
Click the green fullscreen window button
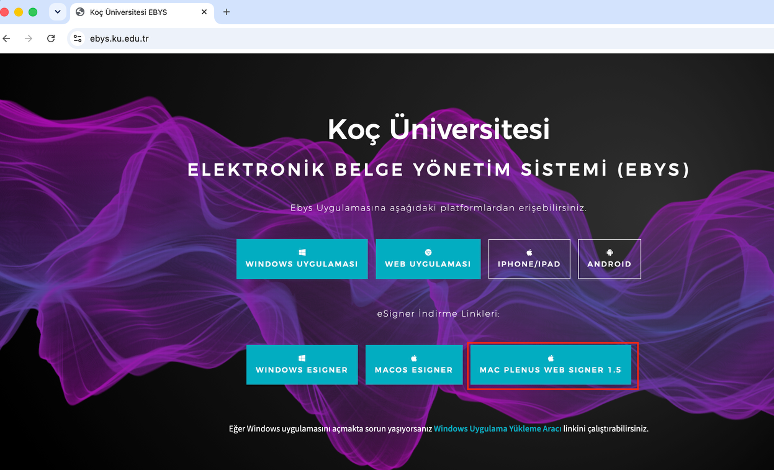point(33,12)
